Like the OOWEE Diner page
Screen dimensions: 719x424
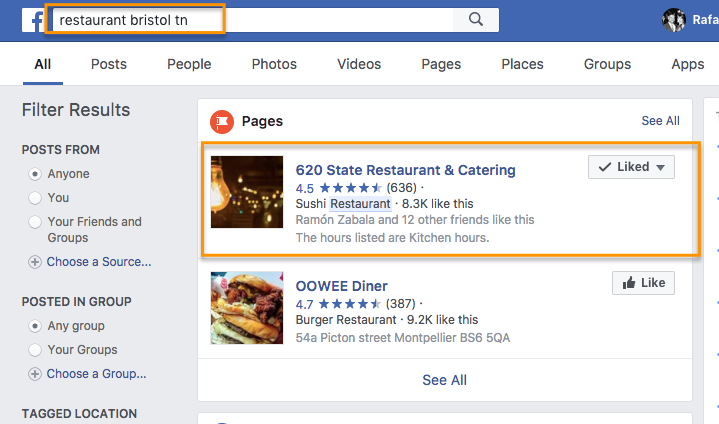click(x=643, y=283)
